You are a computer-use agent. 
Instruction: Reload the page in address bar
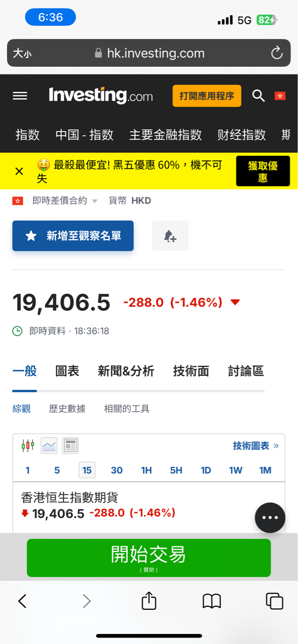[x=277, y=53]
